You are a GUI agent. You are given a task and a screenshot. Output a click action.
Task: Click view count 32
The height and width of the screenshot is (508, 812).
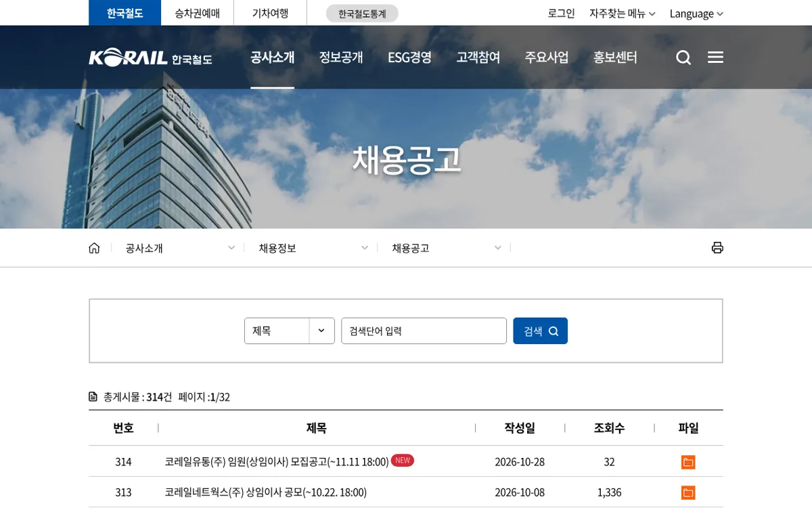(x=609, y=462)
